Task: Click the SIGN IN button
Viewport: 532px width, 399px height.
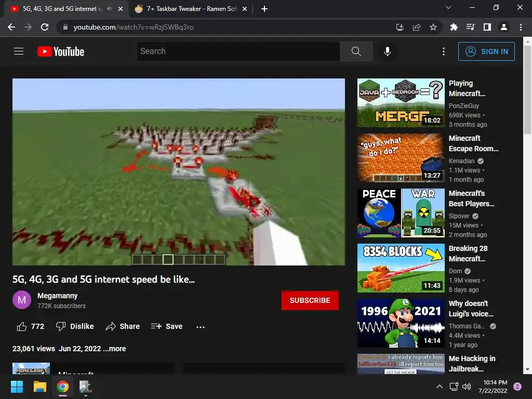Action: click(x=486, y=51)
